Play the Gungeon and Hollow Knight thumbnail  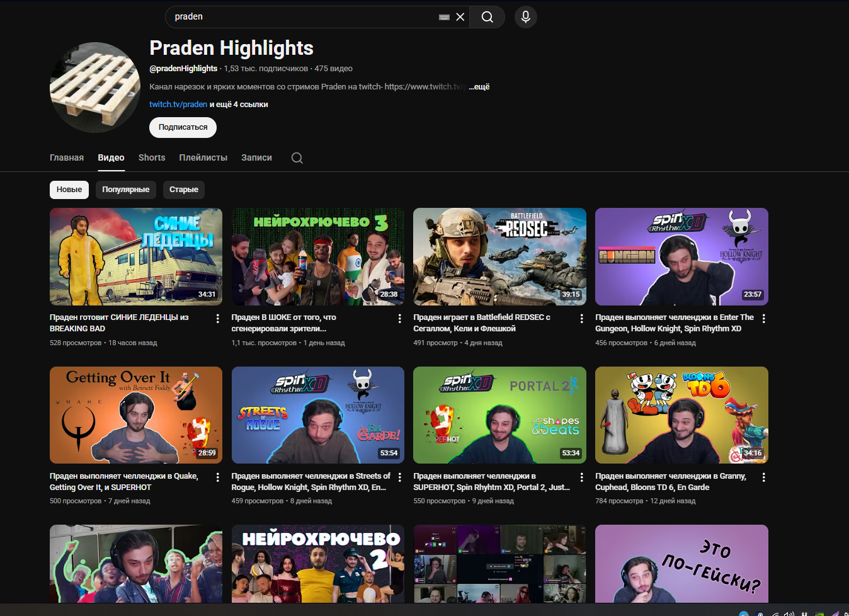point(681,257)
